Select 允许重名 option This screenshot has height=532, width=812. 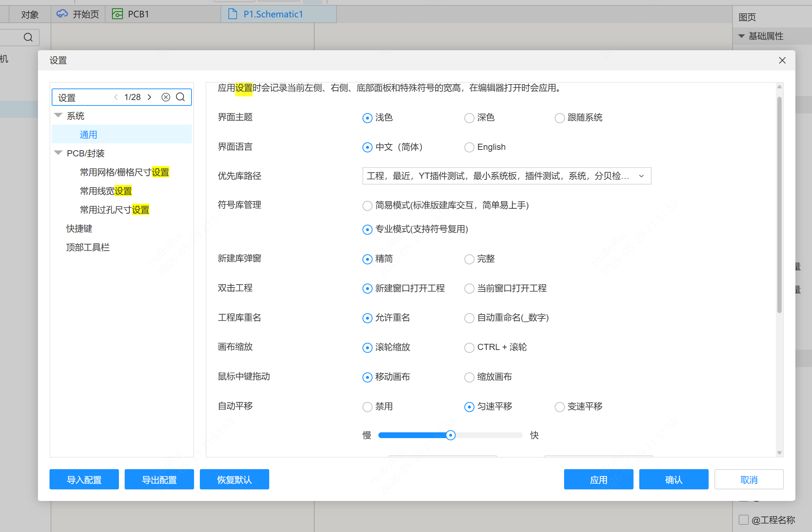pos(367,318)
